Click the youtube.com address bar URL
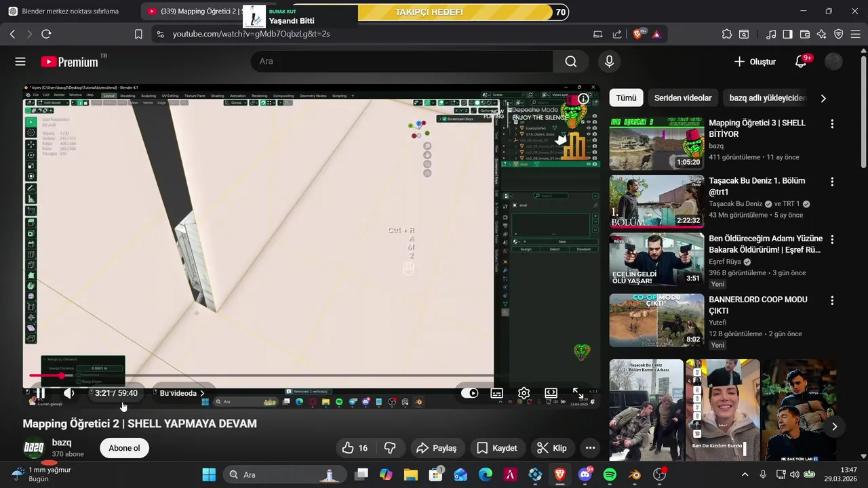Image resolution: width=868 pixels, height=488 pixels. pos(251,34)
